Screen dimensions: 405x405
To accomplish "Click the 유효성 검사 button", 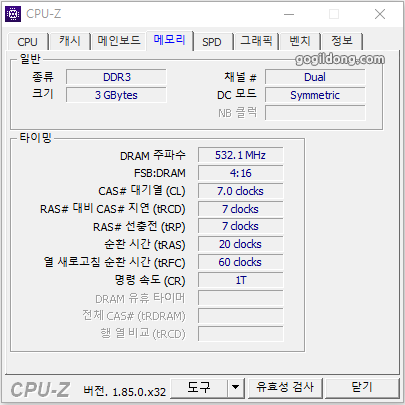I will 285,388.
